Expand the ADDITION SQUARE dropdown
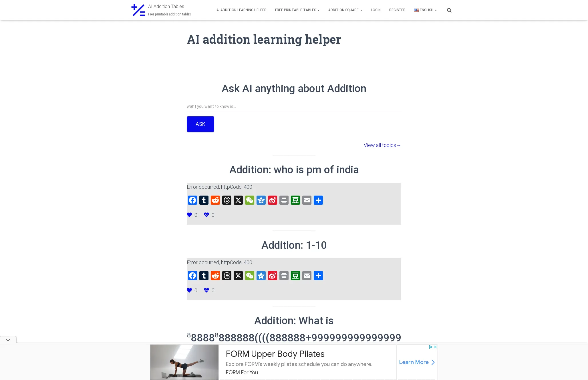588x380 pixels. click(x=345, y=10)
